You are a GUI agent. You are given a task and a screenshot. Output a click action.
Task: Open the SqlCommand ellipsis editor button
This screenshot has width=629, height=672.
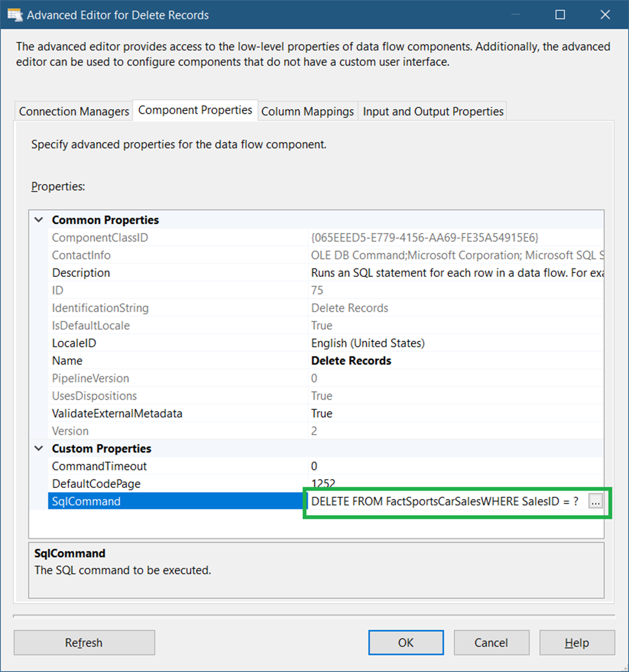click(597, 501)
